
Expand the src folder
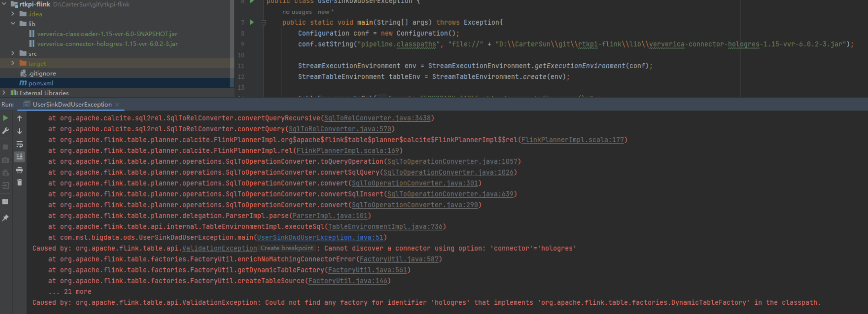[13, 53]
